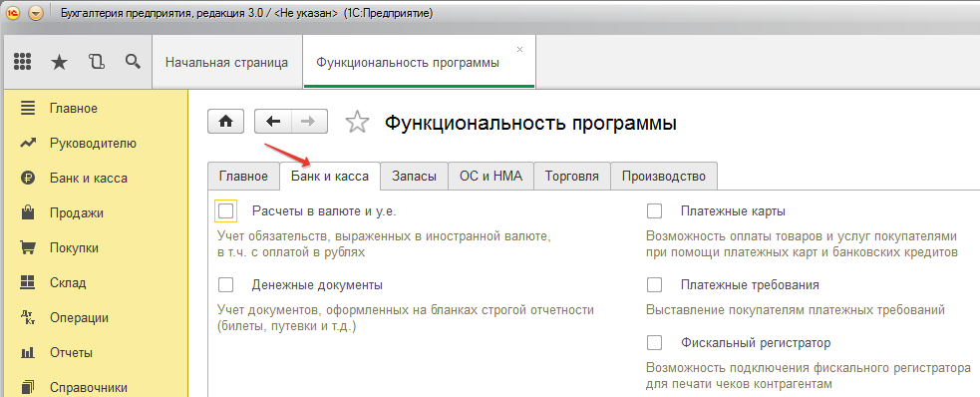Viewport: 980px width, 397px height.
Task: Add page to favorites with outline star
Action: (358, 122)
